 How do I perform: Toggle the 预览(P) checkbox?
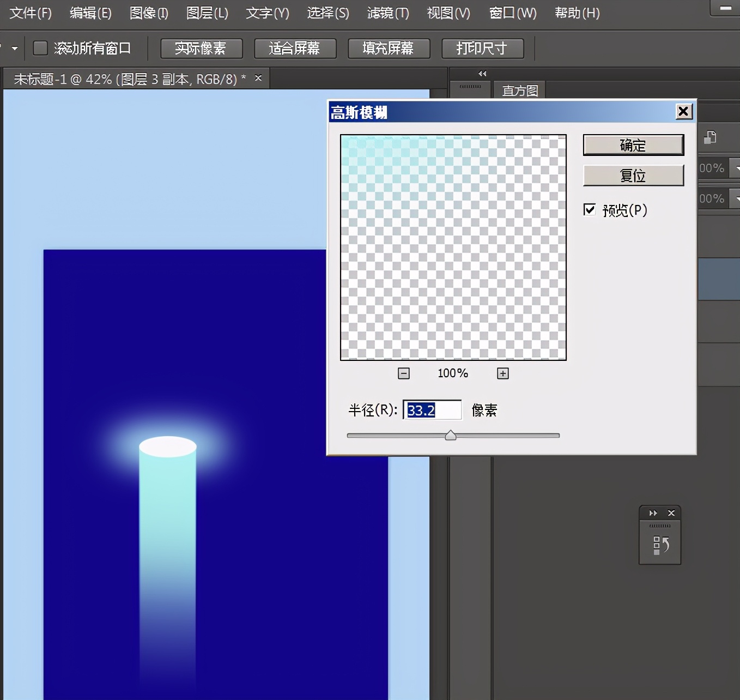(590, 210)
